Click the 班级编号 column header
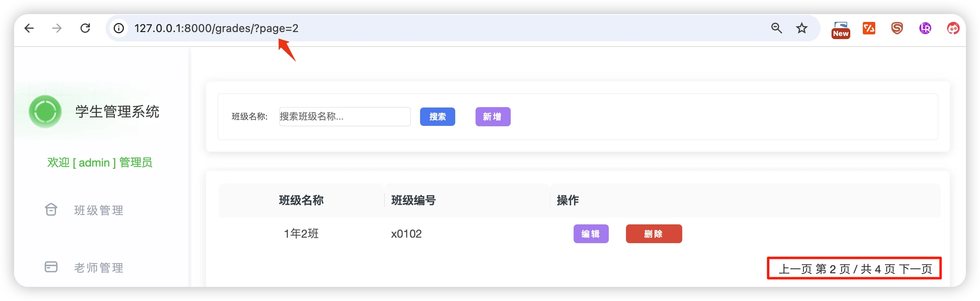The height and width of the screenshot is (301, 980). 413,200
